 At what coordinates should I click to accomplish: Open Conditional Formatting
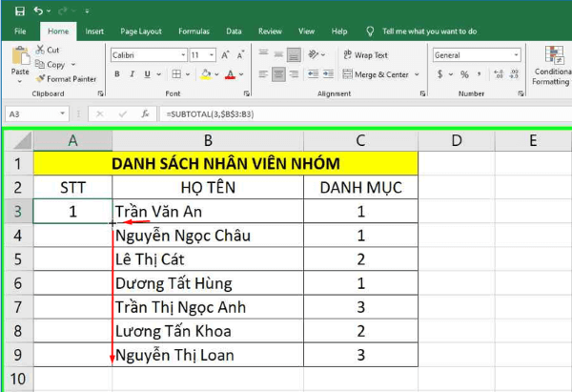point(553,66)
